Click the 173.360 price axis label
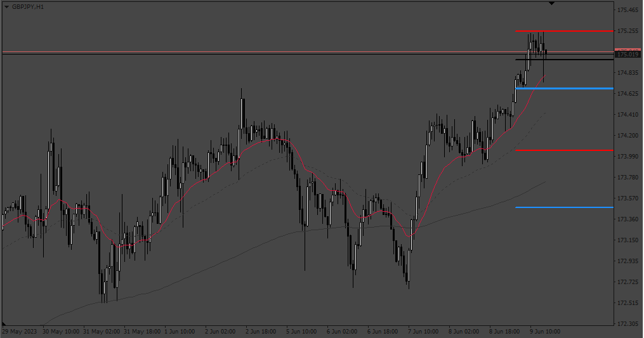Screen dimensions: 644x338 click(628, 219)
